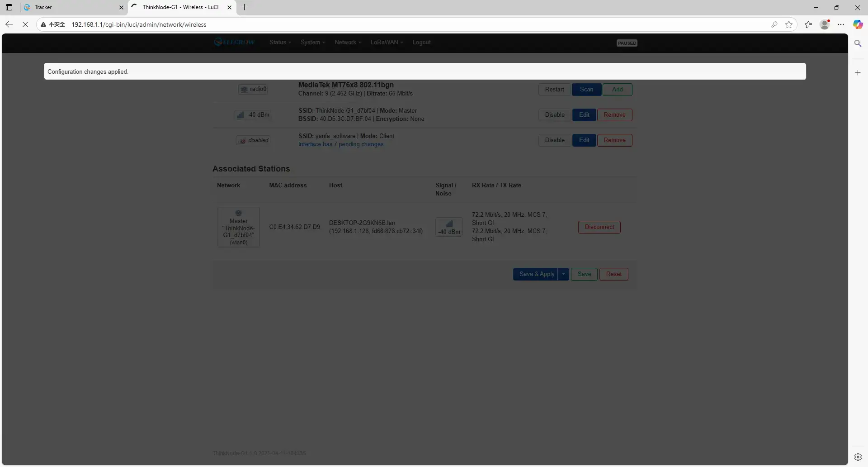Click the password key icon in address bar
Image resolution: width=868 pixels, height=467 pixels.
pyautogui.click(x=774, y=24)
